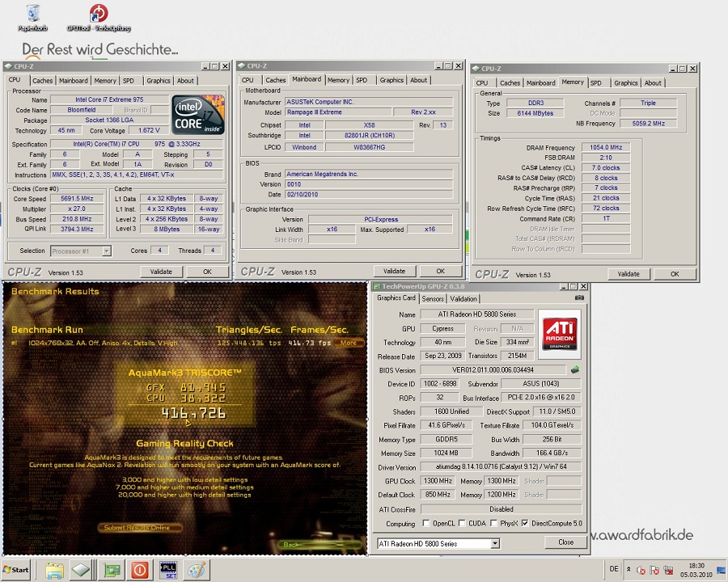The width and height of the screenshot is (728, 582).
Task: Switch to CPU-Z chip taskbar button
Action: coord(81,570)
